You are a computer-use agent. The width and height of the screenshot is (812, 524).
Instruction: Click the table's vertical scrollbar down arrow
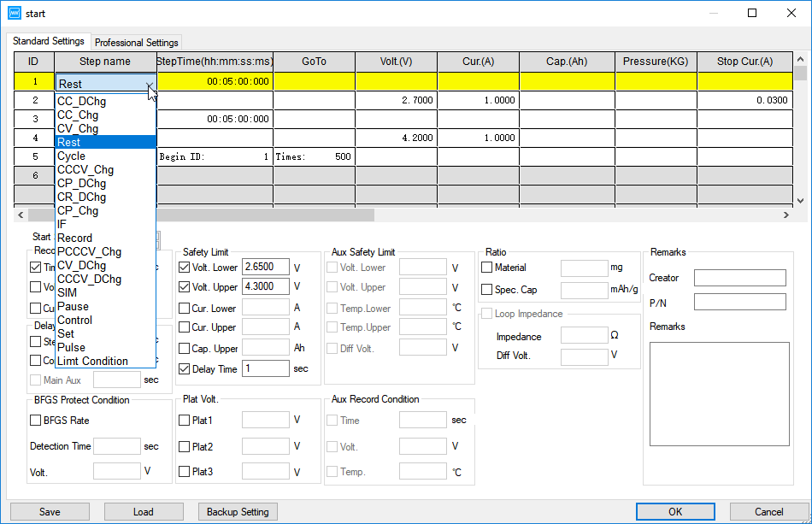(x=800, y=200)
